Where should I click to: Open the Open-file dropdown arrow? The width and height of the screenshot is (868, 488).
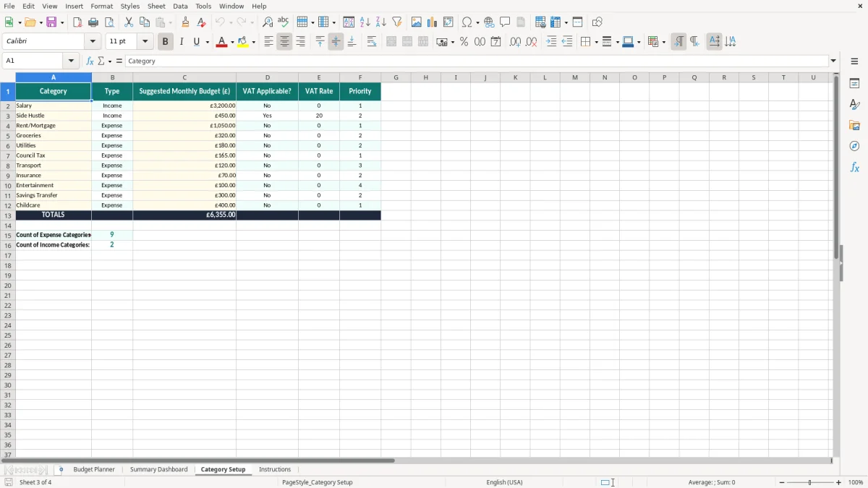pos(41,22)
